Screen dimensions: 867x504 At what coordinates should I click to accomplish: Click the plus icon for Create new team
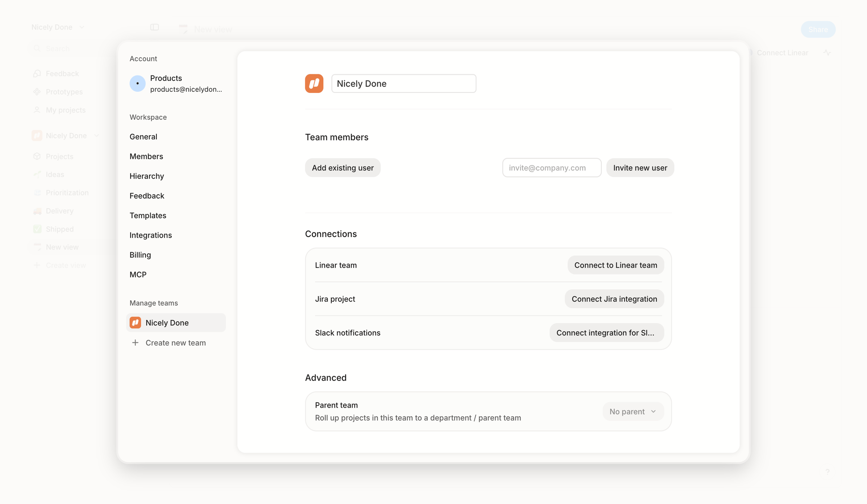click(135, 343)
